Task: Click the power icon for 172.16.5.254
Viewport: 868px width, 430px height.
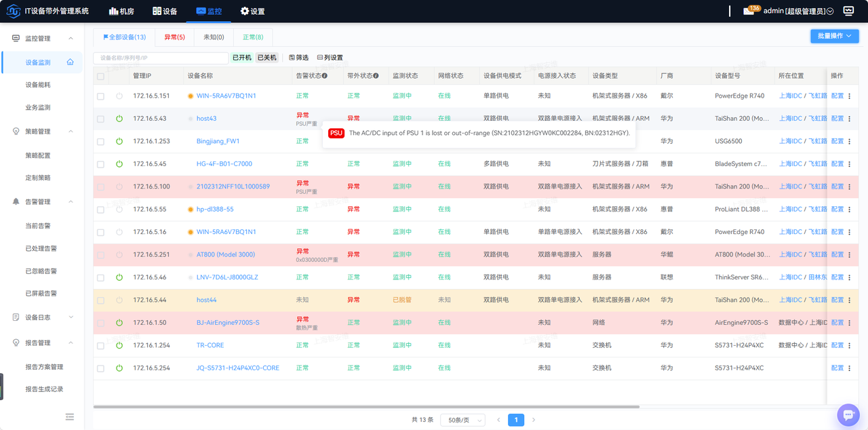Action: [119, 368]
